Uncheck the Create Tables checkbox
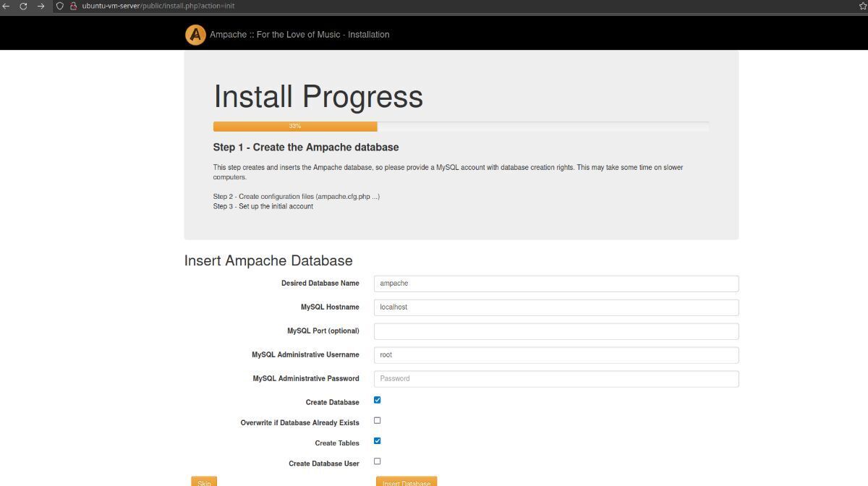 [x=377, y=440]
